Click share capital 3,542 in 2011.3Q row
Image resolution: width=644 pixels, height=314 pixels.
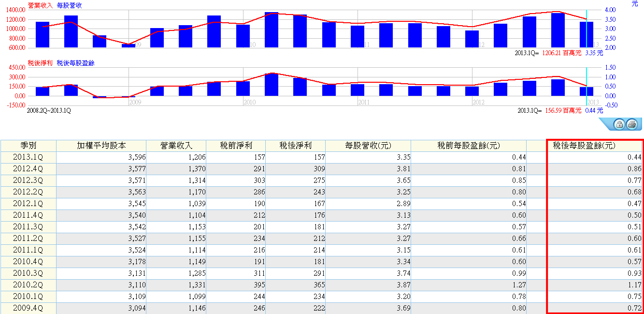137,227
